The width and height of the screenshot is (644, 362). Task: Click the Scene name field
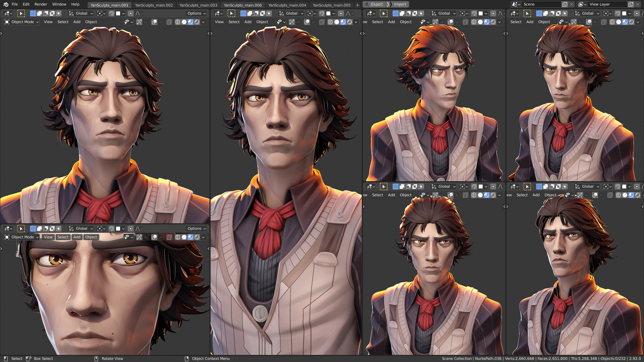(542, 4)
